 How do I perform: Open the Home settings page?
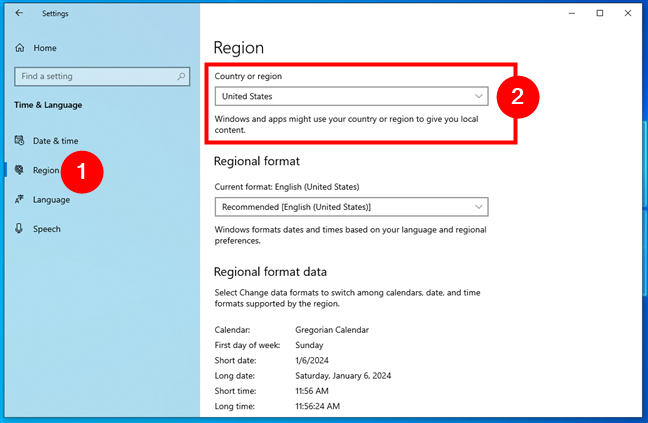[45, 48]
